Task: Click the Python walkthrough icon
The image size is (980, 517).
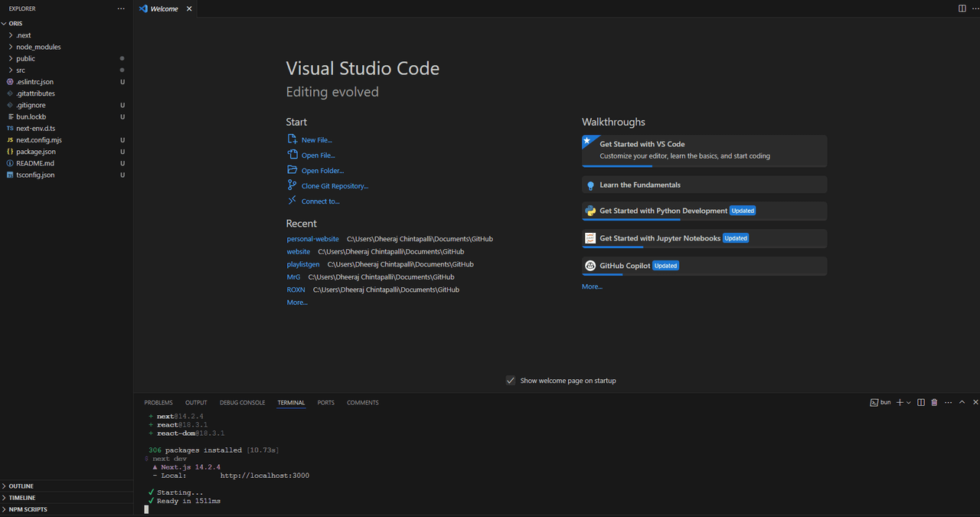Action: point(590,211)
